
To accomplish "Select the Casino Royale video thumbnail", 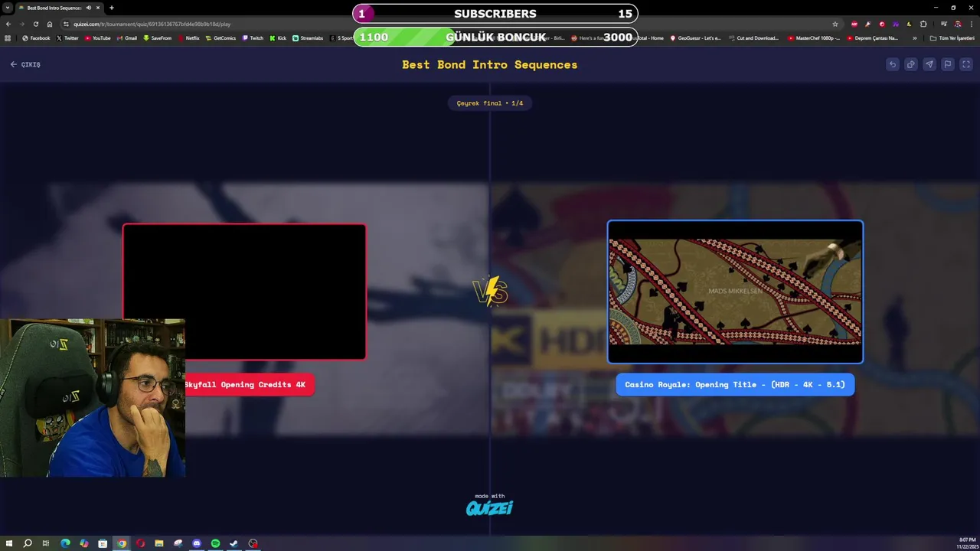I will coord(735,292).
